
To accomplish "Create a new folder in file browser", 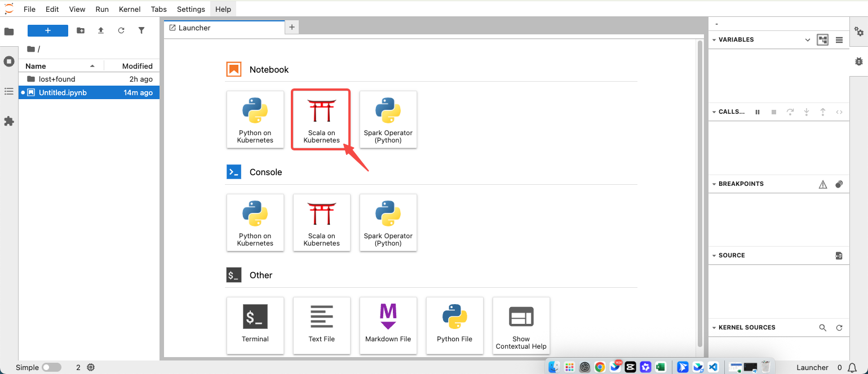I will (81, 30).
